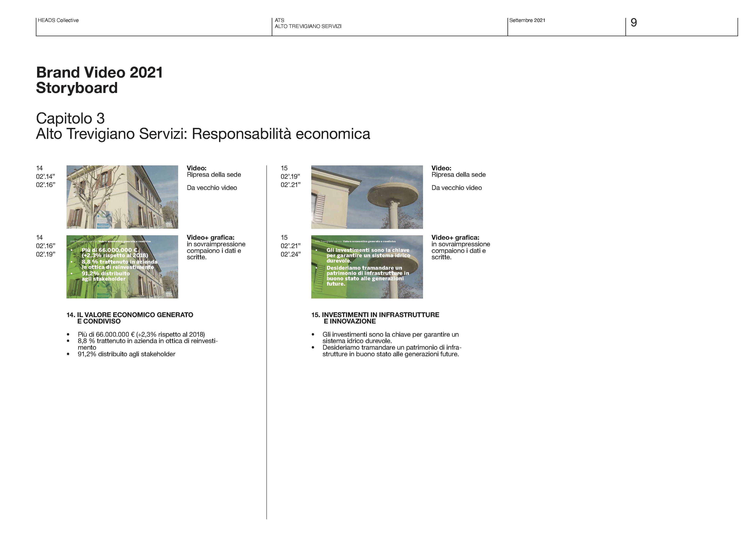
Task: Click the 'HEADS Collective' header text
Action: 58,20
